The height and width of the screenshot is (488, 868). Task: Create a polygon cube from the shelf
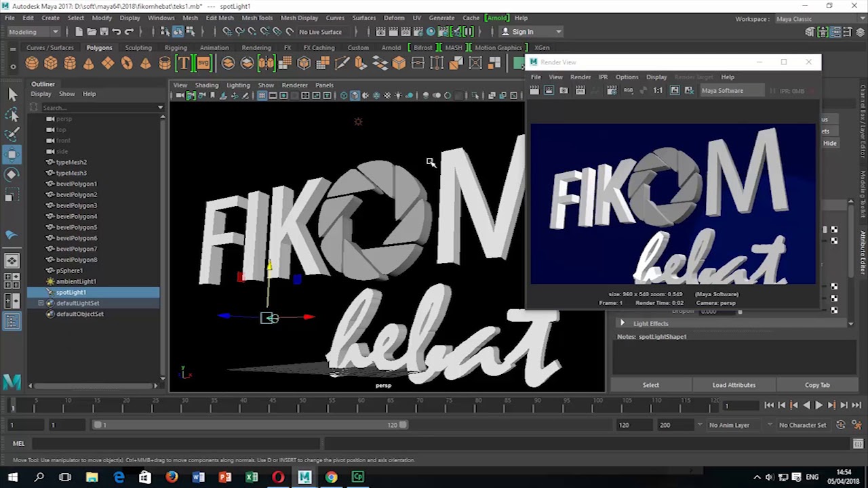pyautogui.click(x=51, y=63)
